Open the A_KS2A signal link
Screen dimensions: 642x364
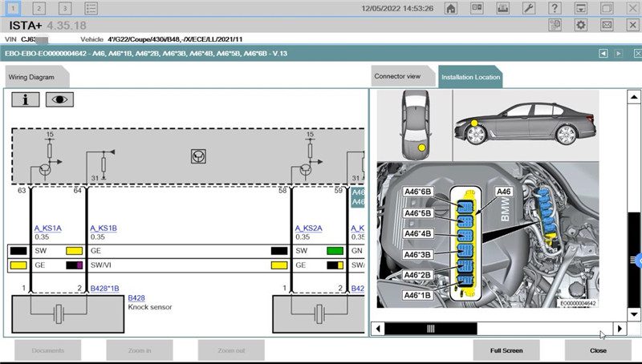click(x=309, y=229)
